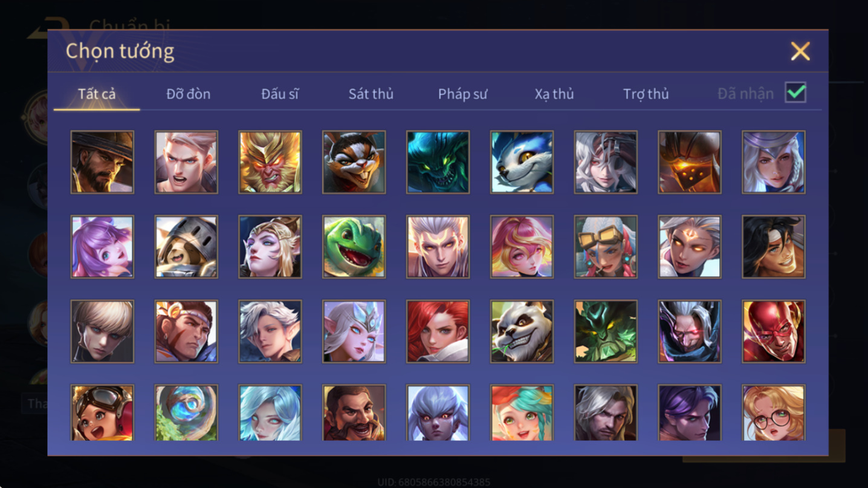Choose the red-suited Flash hero
The image size is (868, 488).
[774, 331]
